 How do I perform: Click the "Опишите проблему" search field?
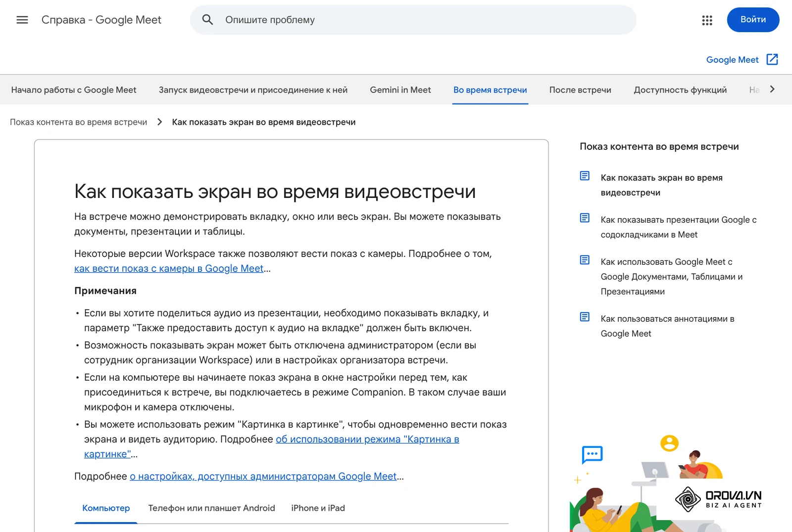click(413, 20)
